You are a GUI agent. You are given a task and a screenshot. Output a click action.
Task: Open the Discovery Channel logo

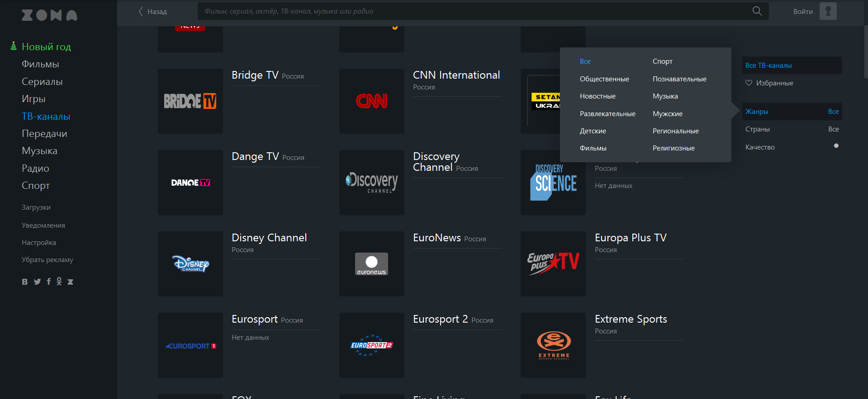371,182
